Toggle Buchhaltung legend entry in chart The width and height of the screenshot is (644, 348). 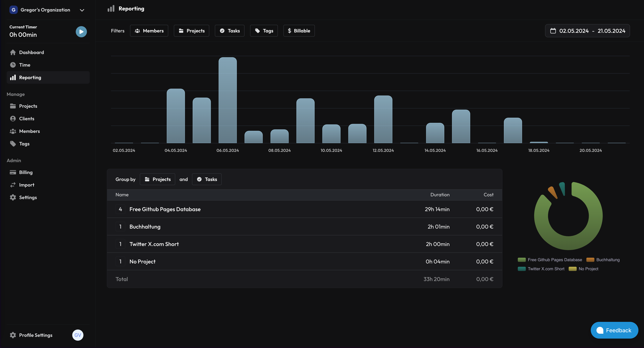tap(603, 260)
